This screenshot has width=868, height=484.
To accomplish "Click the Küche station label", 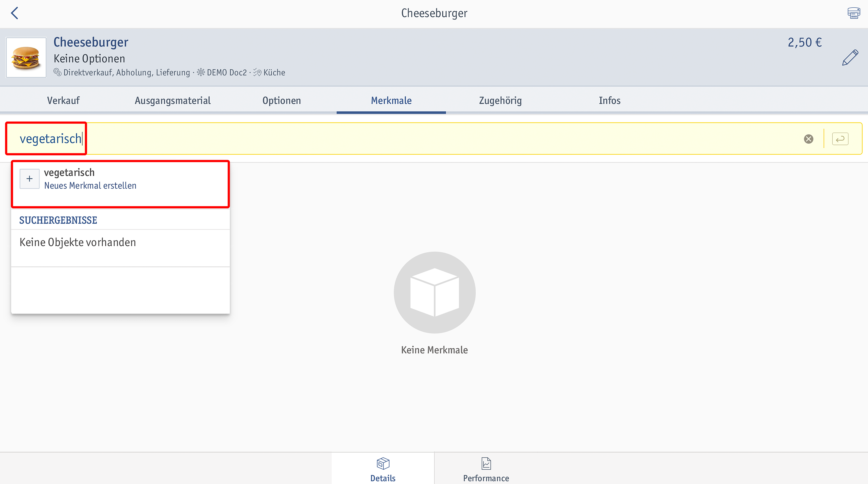I will coord(274,72).
